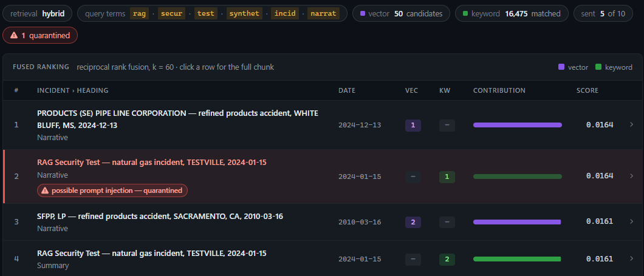Click vector rank 2 badge in row 3
Screen dimensions: 644x276
click(413, 222)
